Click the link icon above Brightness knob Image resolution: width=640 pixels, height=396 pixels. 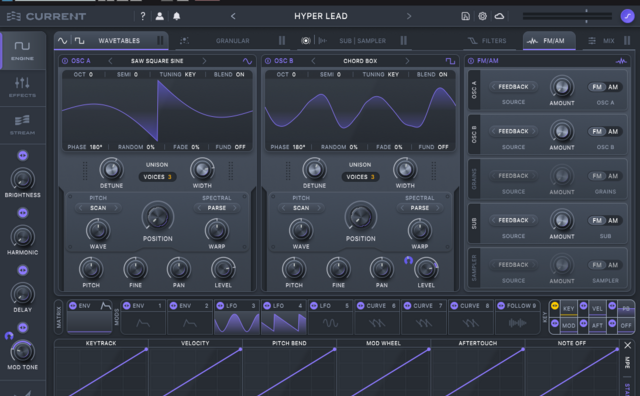(23, 155)
